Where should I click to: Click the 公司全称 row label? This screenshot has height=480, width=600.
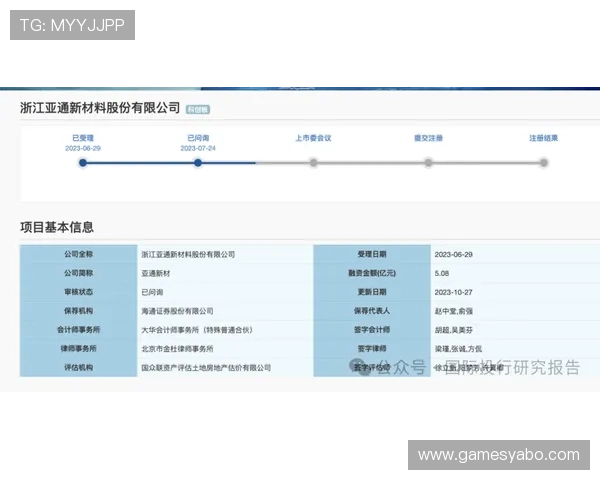[x=78, y=254]
